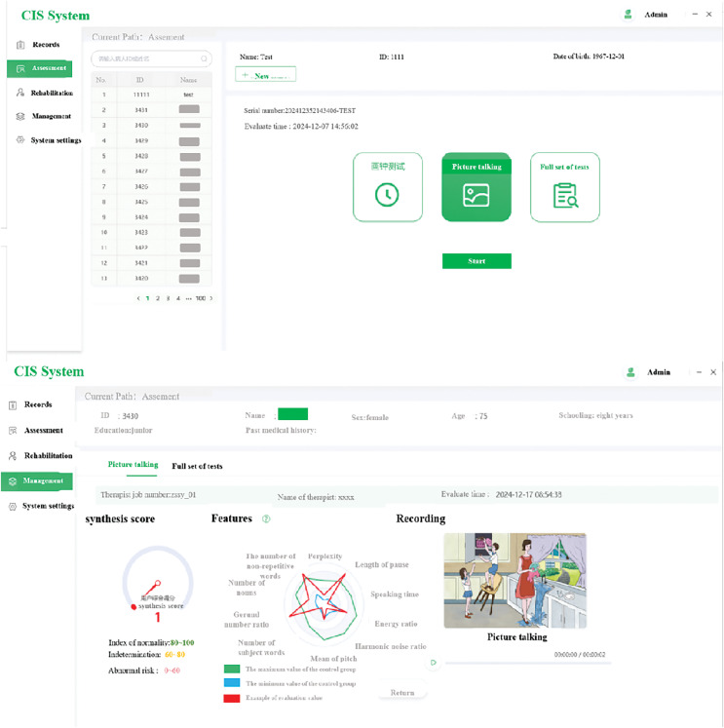Switch to Picture talking results tab

(x=133, y=465)
